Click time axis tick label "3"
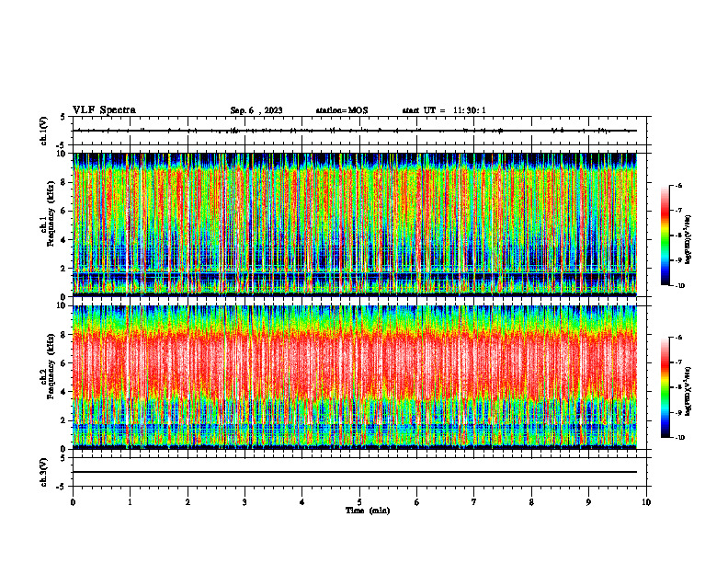The image size is (728, 563). pyautogui.click(x=245, y=502)
